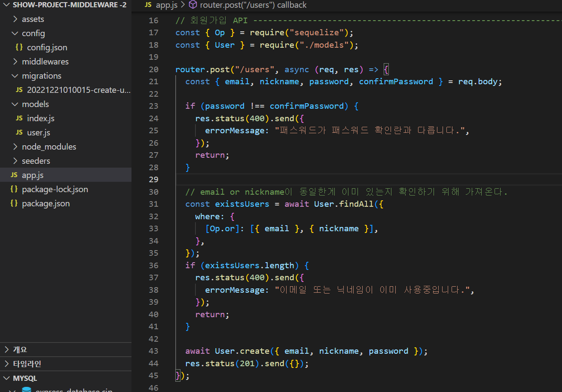The image size is (562, 392).
Task: Expand the 타임라인 timeline section
Action: click(66, 364)
